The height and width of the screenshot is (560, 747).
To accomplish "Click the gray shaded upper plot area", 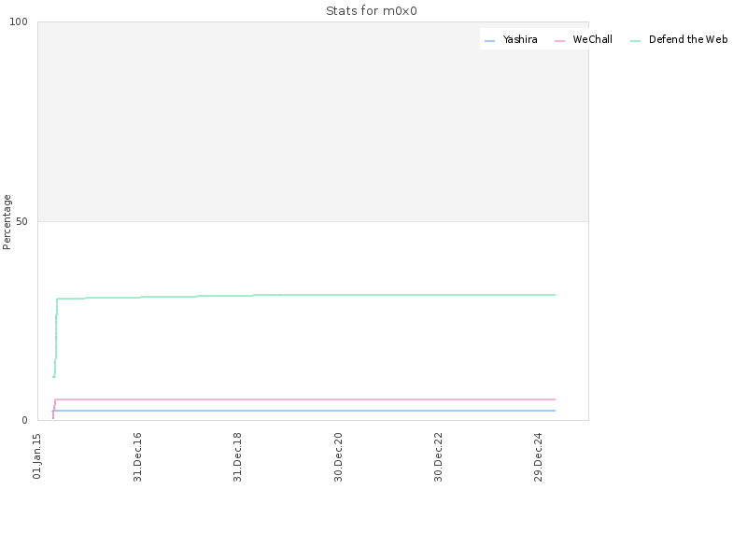I will tap(313, 121).
